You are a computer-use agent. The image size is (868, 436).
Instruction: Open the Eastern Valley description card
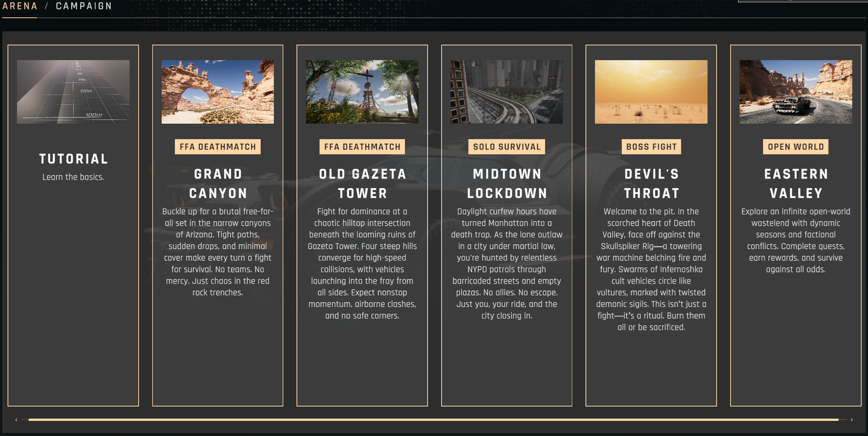tap(795, 240)
